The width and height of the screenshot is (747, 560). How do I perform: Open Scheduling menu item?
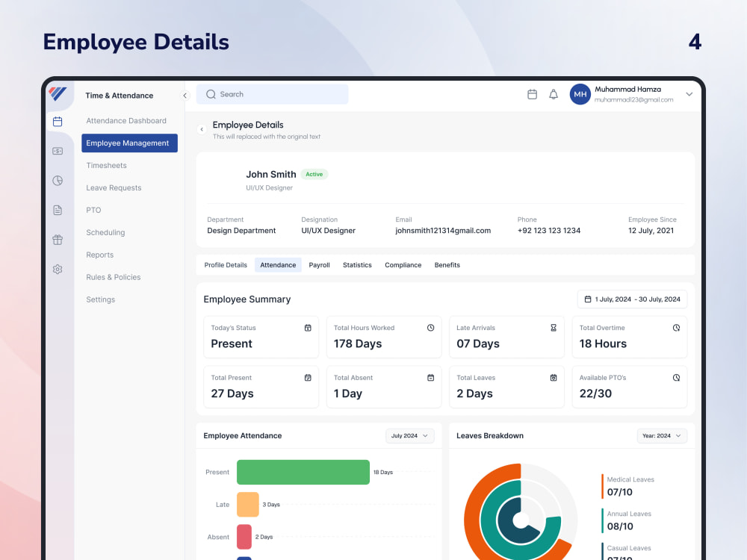click(105, 232)
